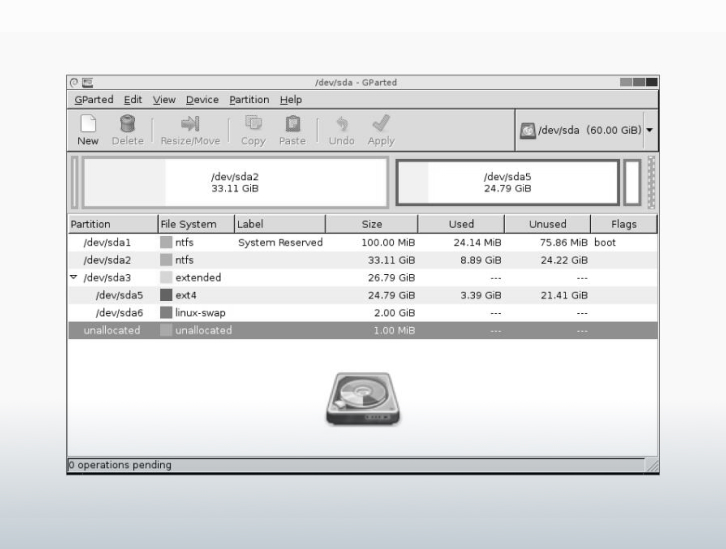Select the /dev/sda1 row in partition list
Image resolution: width=726 pixels, height=549 pixels.
[363, 242]
